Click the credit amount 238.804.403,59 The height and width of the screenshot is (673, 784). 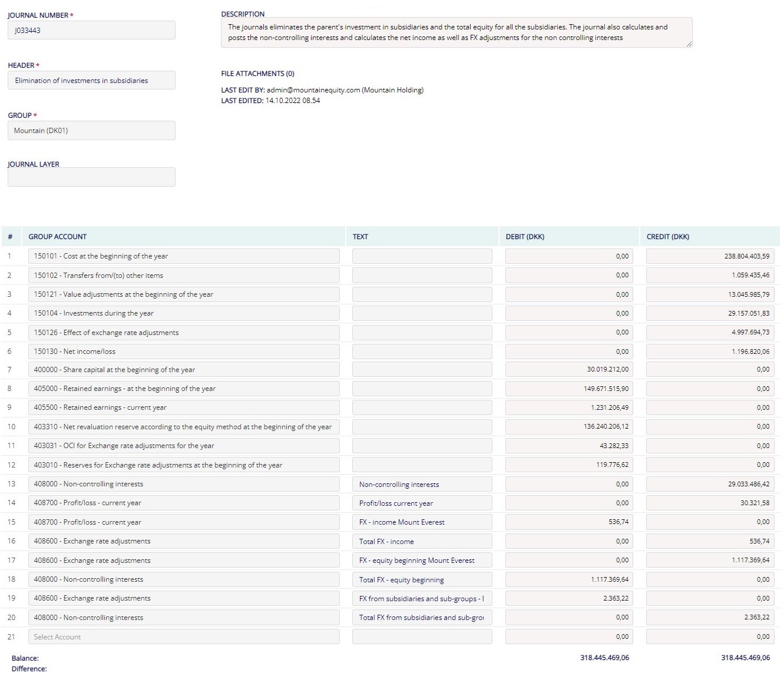pos(710,256)
